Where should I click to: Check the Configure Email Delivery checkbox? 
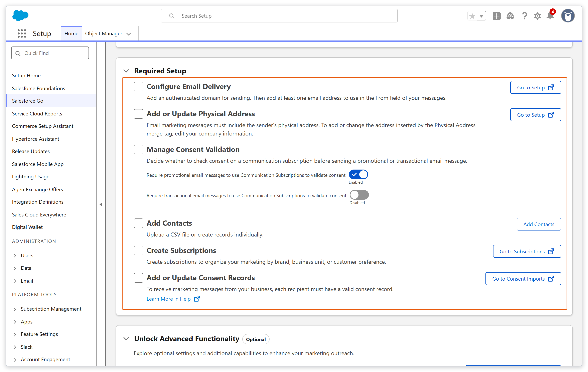click(138, 87)
